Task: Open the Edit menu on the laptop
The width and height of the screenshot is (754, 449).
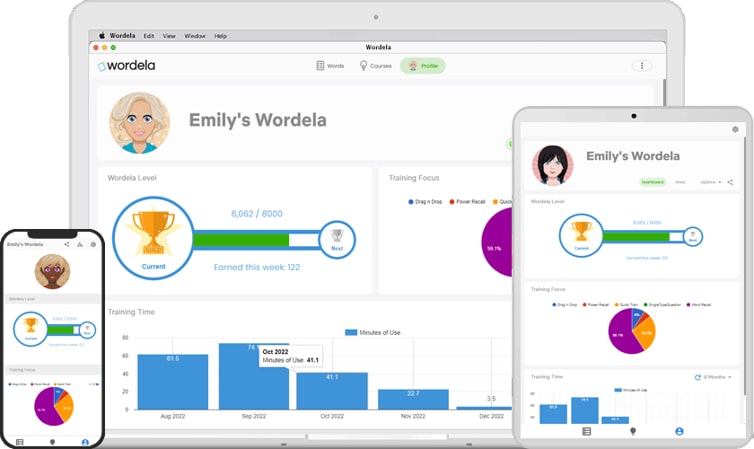Action: coord(149,36)
